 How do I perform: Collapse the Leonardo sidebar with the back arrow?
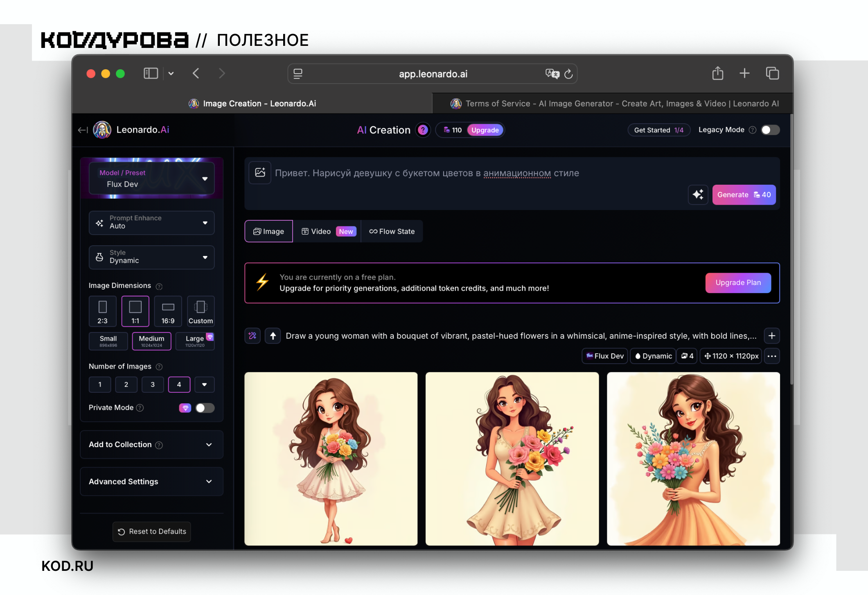[83, 130]
